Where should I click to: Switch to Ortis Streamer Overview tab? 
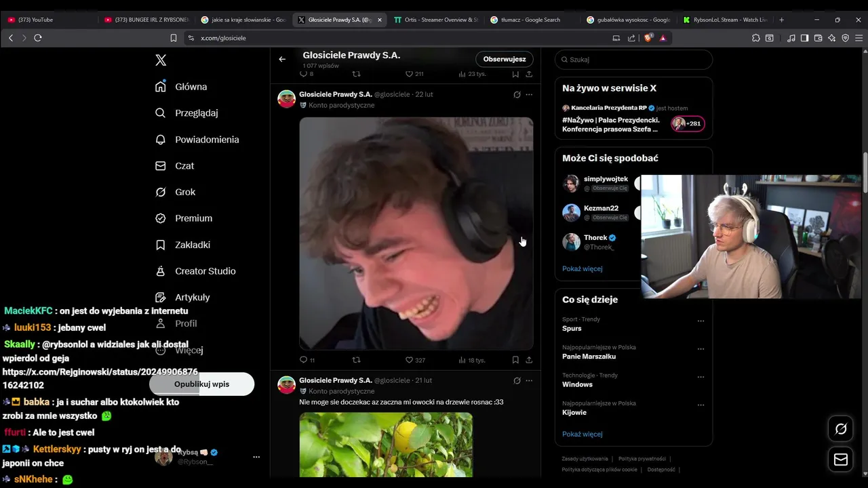pyautogui.click(x=435, y=20)
